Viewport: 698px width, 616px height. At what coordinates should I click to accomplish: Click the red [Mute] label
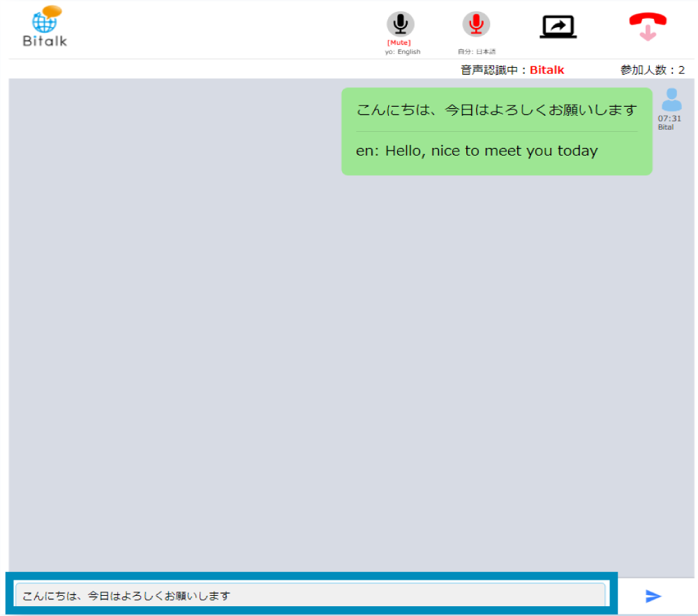click(x=399, y=43)
